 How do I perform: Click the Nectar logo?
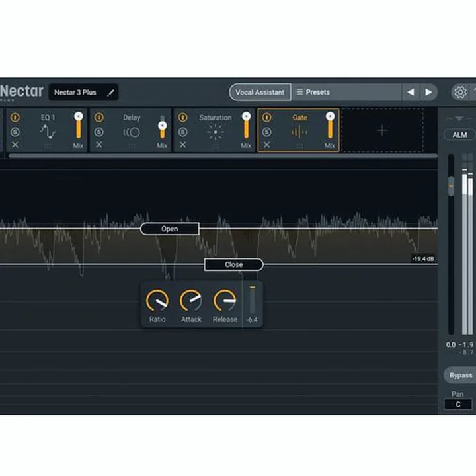tap(21, 91)
